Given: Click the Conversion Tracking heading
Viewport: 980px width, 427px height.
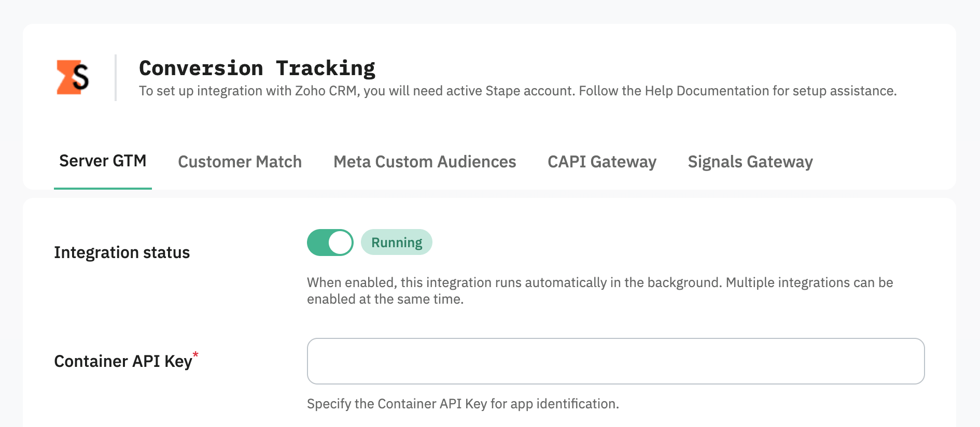Looking at the screenshot, I should point(257,68).
